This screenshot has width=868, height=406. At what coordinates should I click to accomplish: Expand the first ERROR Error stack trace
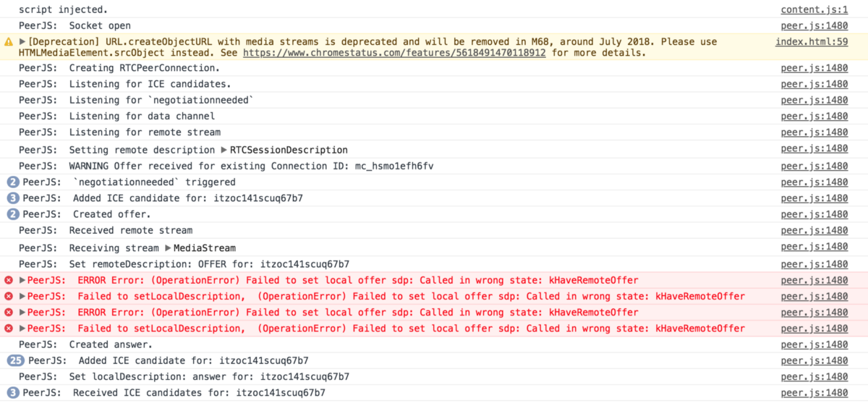pos(22,281)
